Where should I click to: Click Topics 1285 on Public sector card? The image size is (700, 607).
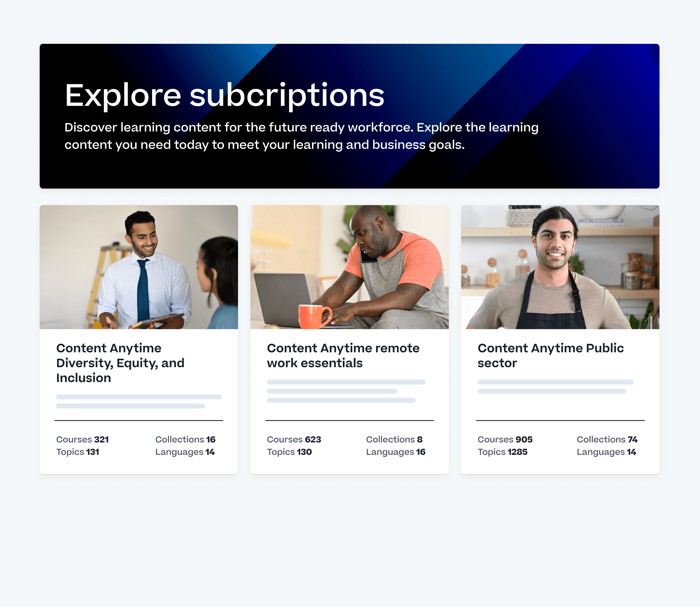(502, 452)
